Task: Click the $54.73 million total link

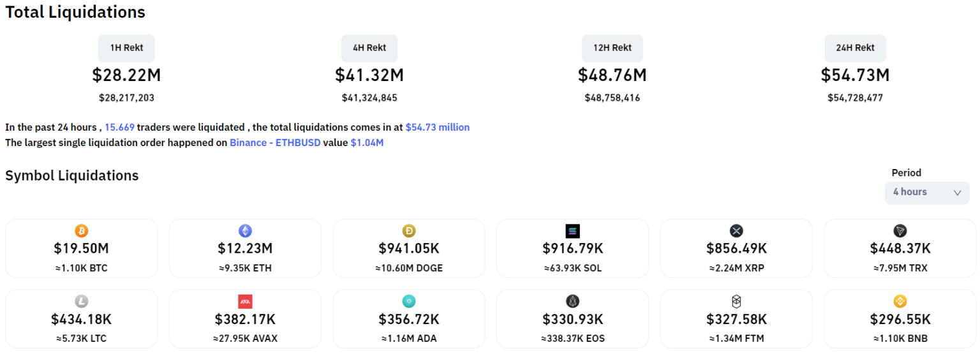Action: click(x=437, y=128)
